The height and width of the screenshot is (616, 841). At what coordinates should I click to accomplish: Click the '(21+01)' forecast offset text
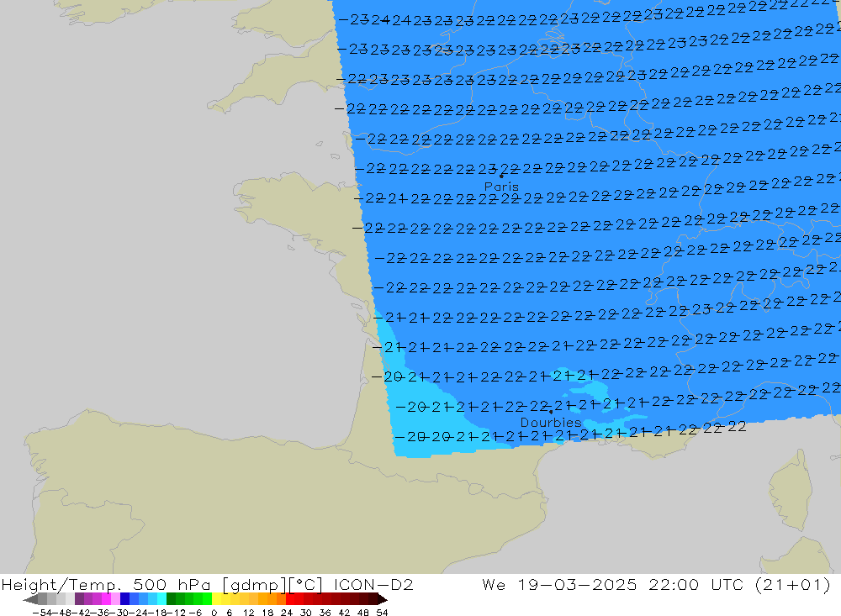point(793,584)
